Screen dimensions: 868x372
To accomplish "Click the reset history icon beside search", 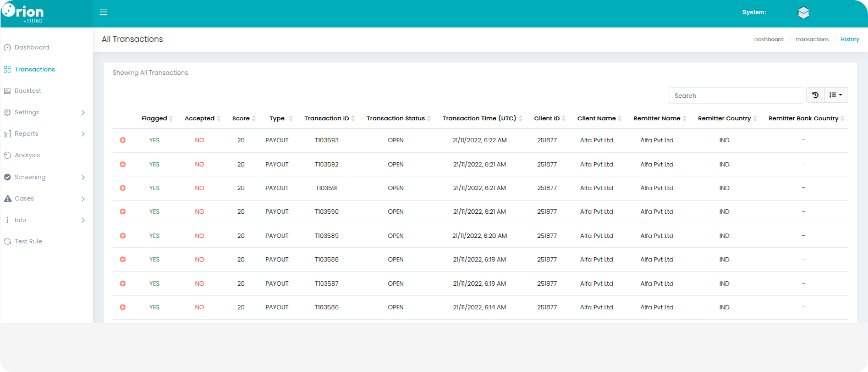I will click(815, 95).
